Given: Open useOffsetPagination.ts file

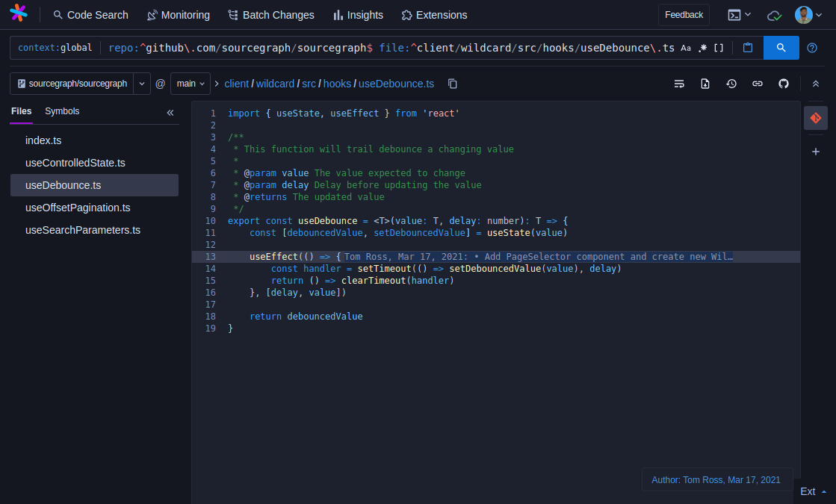Looking at the screenshot, I should (94, 208).
